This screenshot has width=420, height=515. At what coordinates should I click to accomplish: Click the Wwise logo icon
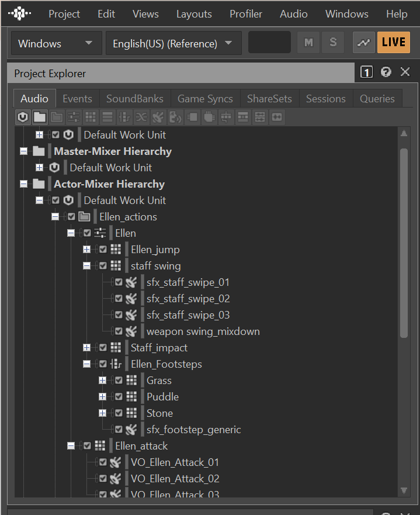(20, 13)
